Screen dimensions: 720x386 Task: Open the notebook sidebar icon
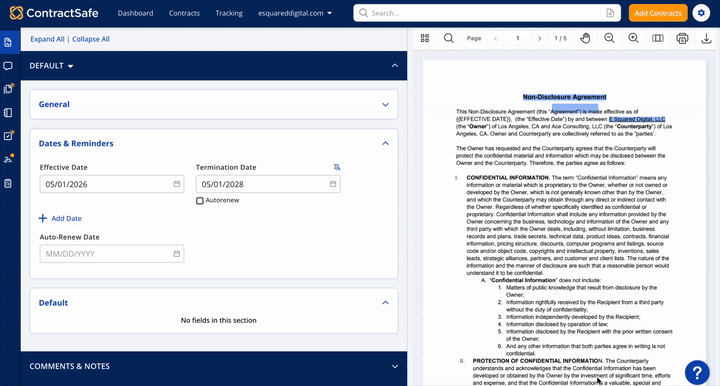click(x=8, y=113)
